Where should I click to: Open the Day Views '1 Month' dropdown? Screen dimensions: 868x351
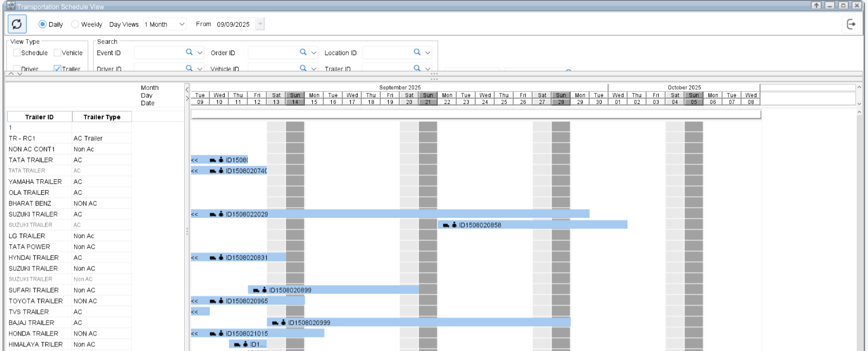(165, 24)
